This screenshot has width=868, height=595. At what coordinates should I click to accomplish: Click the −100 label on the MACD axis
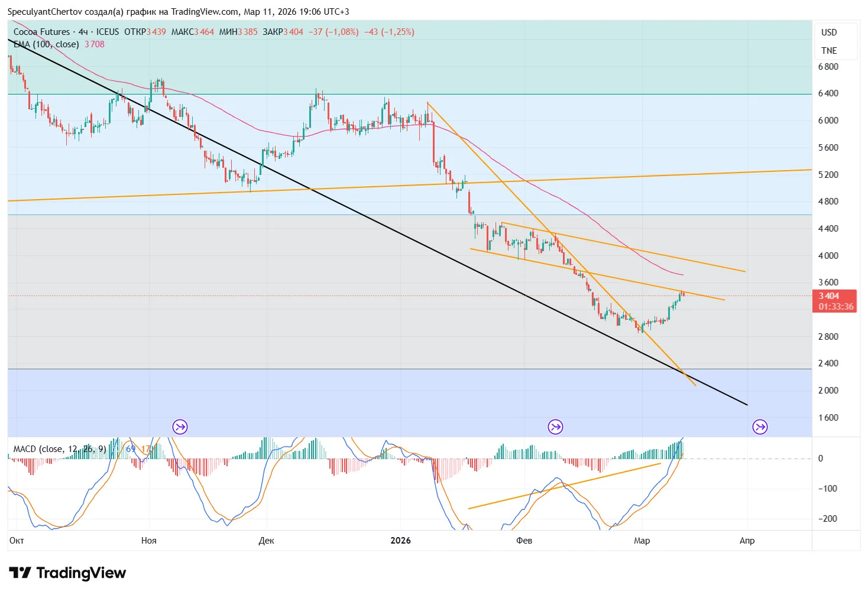[x=828, y=489]
